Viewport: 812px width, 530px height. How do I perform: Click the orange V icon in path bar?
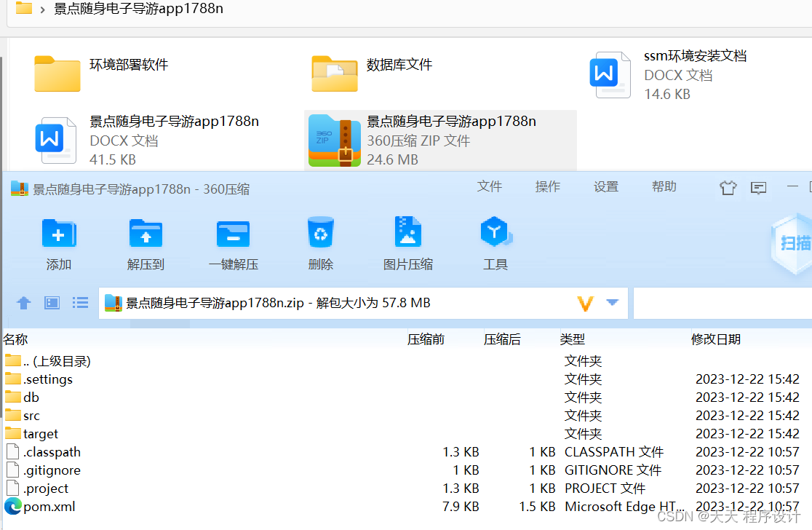(x=585, y=303)
